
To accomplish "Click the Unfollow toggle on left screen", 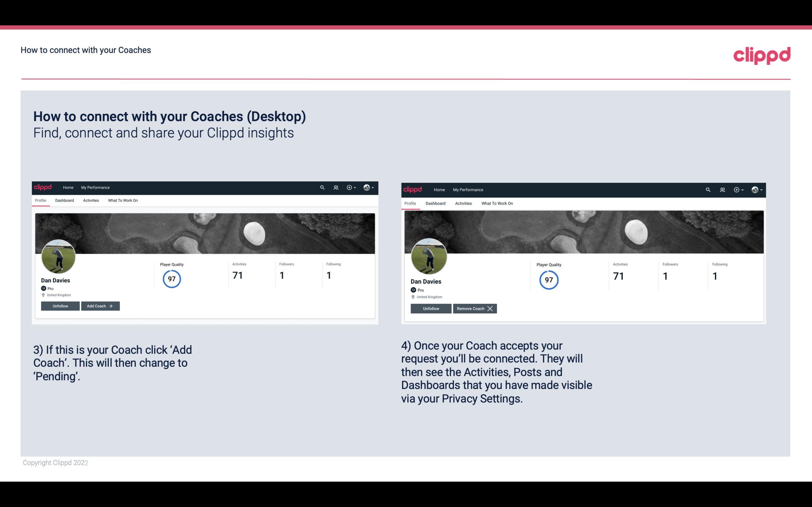I will pyautogui.click(x=60, y=306).
